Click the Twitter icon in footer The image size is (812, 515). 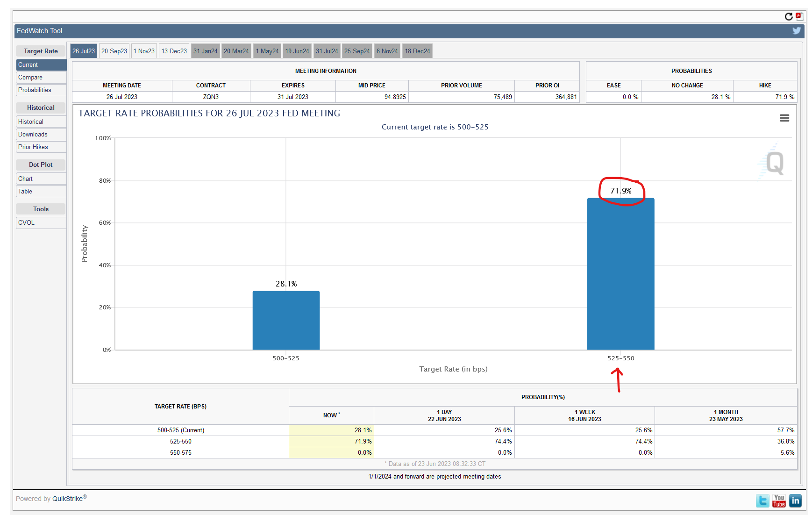tap(762, 501)
